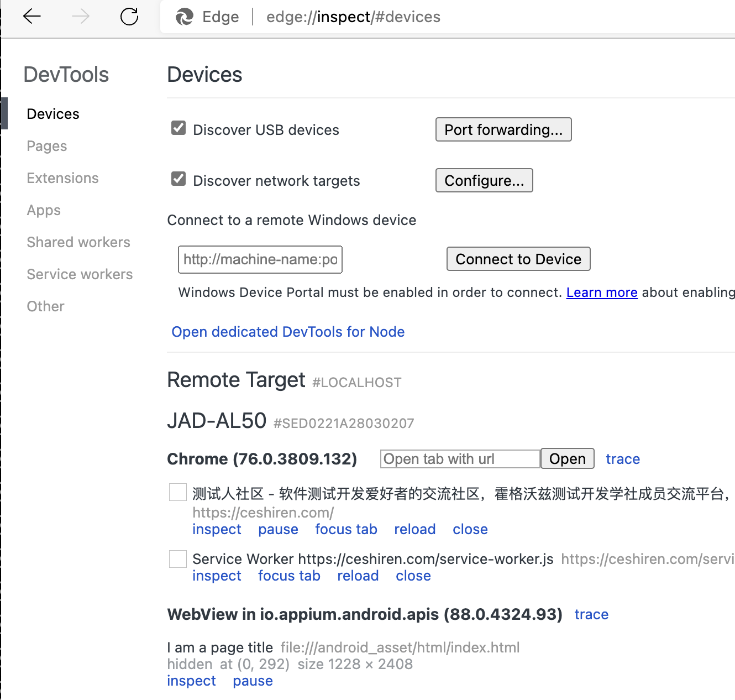Inspect the WebView page titled I am a page title
The height and width of the screenshot is (700, 735).
(191, 681)
